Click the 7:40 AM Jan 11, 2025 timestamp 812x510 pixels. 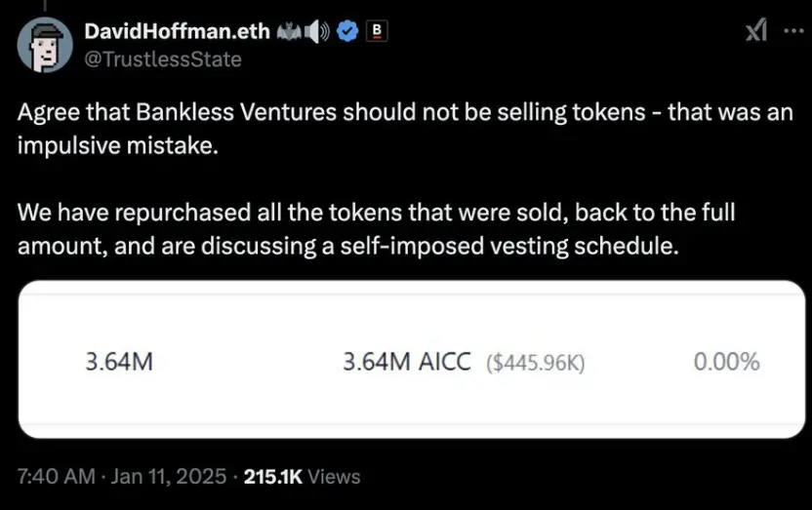tap(120, 477)
